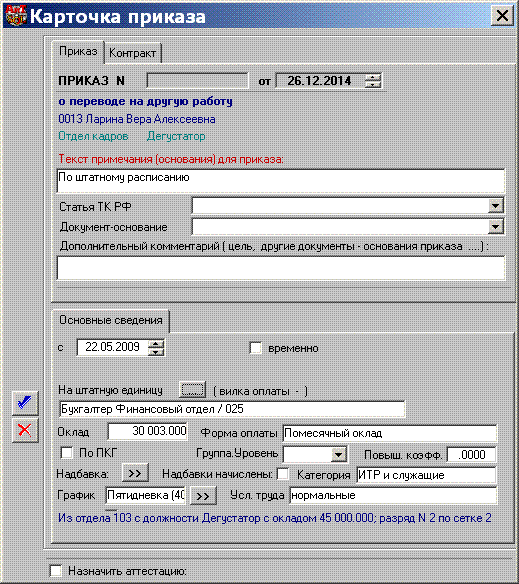This screenshot has height=584, width=519.
Task: Click the ПРИКАЗ N number field
Action: [197, 80]
